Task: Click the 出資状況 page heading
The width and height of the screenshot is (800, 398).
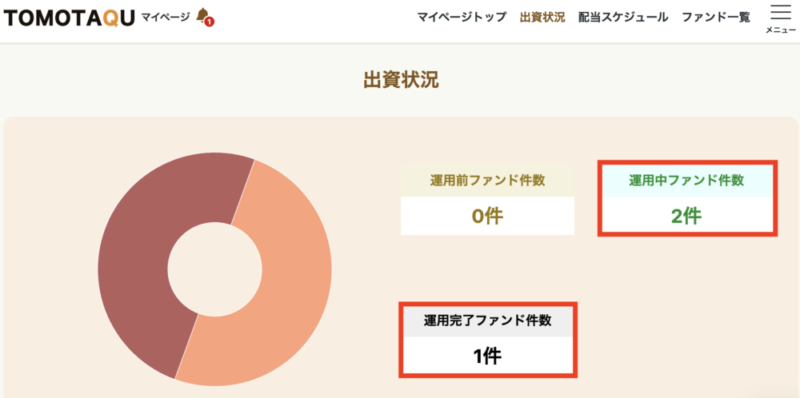Action: pyautogui.click(x=401, y=81)
